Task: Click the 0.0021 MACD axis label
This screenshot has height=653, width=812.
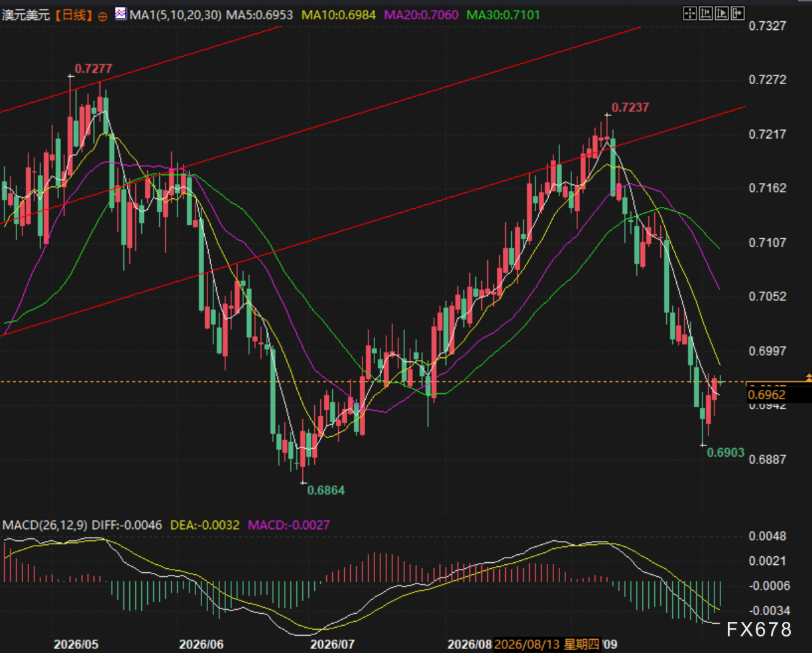Action: [x=767, y=562]
